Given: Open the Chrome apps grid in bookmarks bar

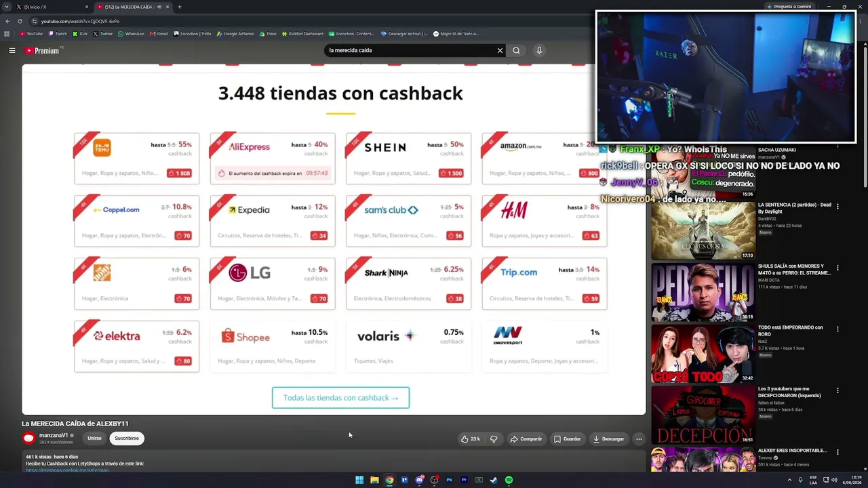Looking at the screenshot, I should coord(7,34).
